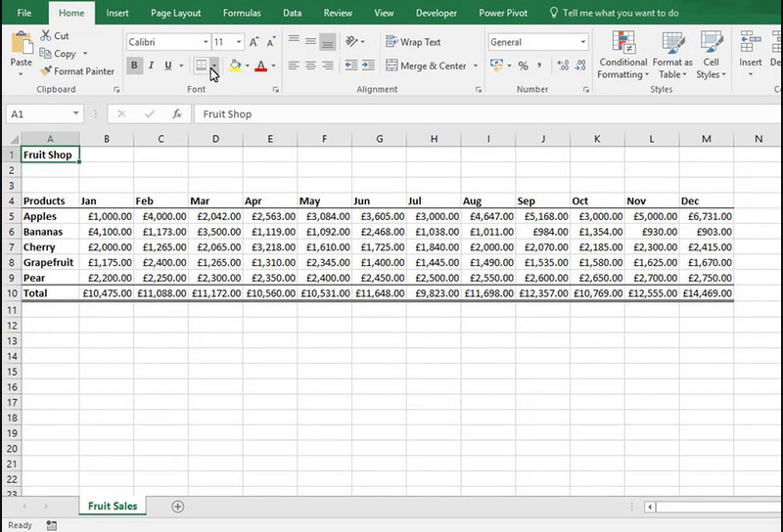Click the Cut scissors icon
Screen dimensions: 783x532
tap(46, 36)
